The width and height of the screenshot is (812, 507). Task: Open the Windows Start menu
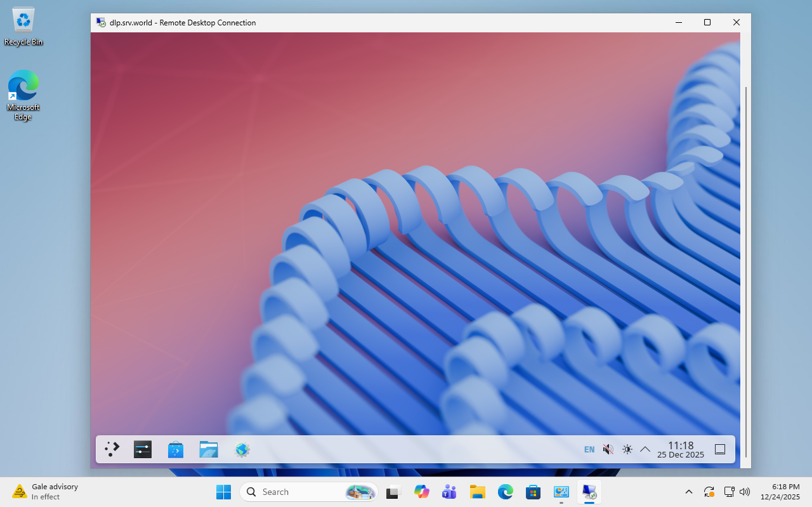(x=223, y=492)
